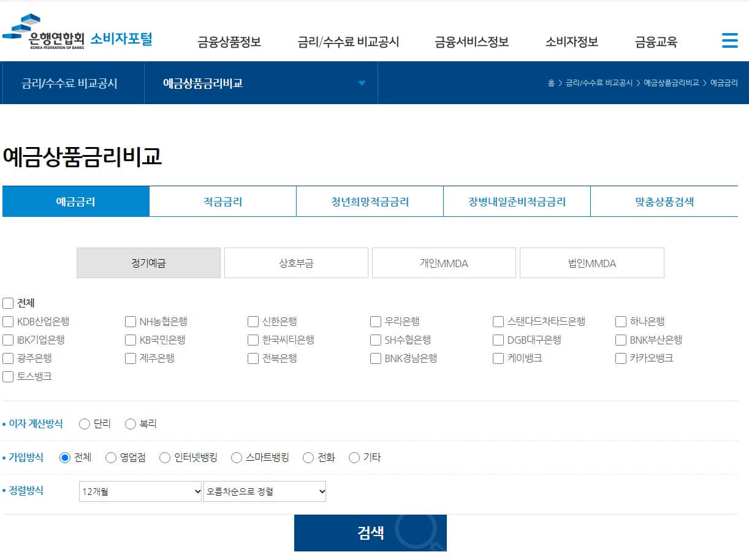Click the 검색 search button
Image resolution: width=749 pixels, height=560 pixels.
(370, 532)
